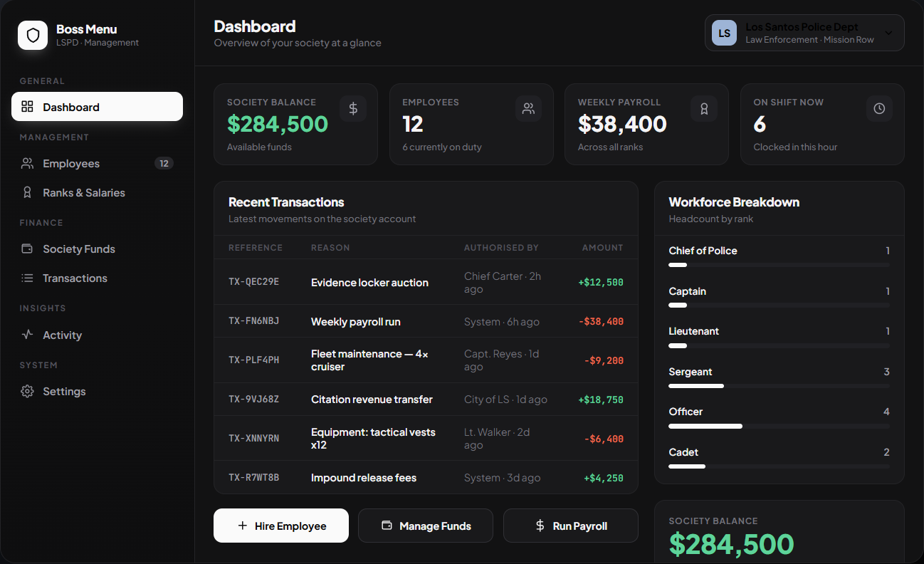Click the Society Funds wallet icon
This screenshot has width=924, height=564.
click(27, 249)
